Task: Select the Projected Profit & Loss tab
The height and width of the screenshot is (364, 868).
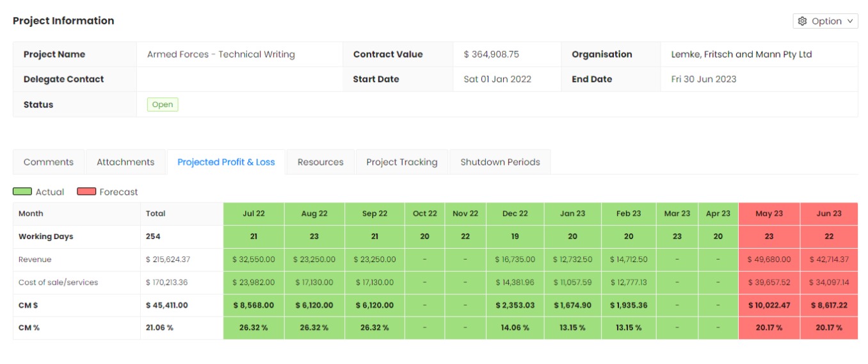Action: (226, 162)
